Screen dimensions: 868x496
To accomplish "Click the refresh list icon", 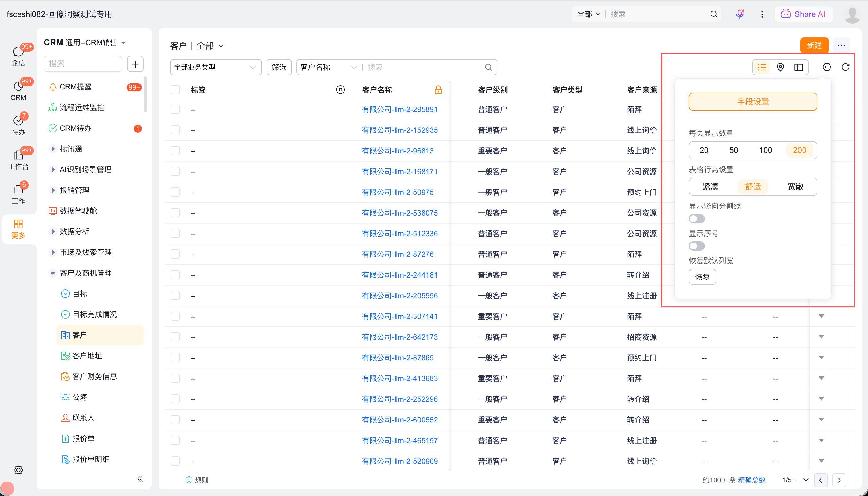I will point(846,67).
